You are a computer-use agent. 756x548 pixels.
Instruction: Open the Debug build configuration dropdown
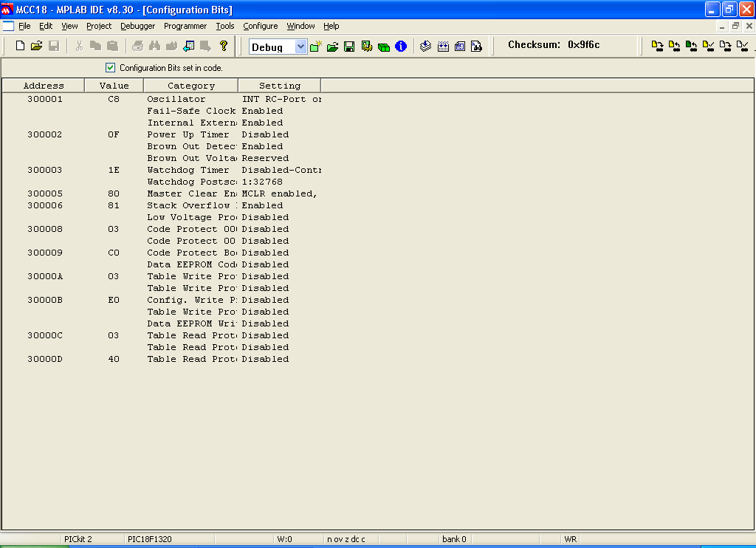coord(300,47)
